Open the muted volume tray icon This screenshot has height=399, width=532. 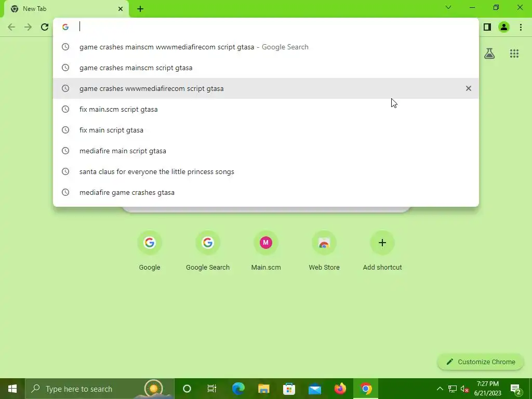(465, 389)
